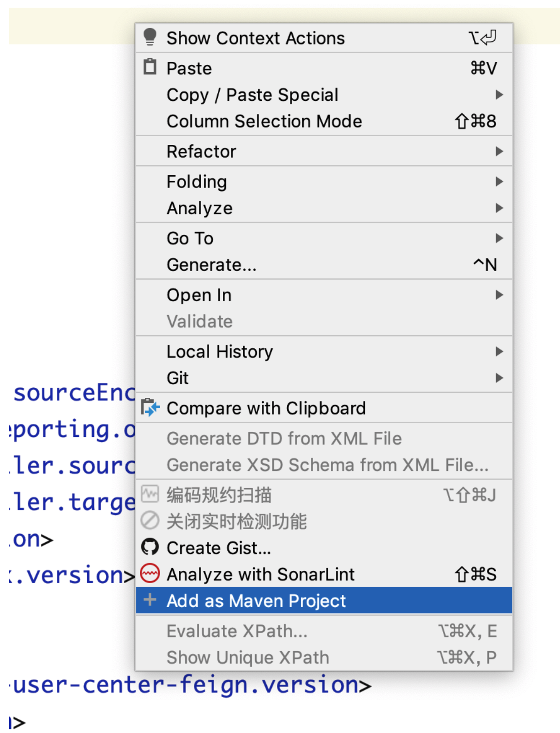Image resolution: width=560 pixels, height=733 pixels.
Task: Click the lightbulb Show Context Actions icon
Action: [x=150, y=37]
